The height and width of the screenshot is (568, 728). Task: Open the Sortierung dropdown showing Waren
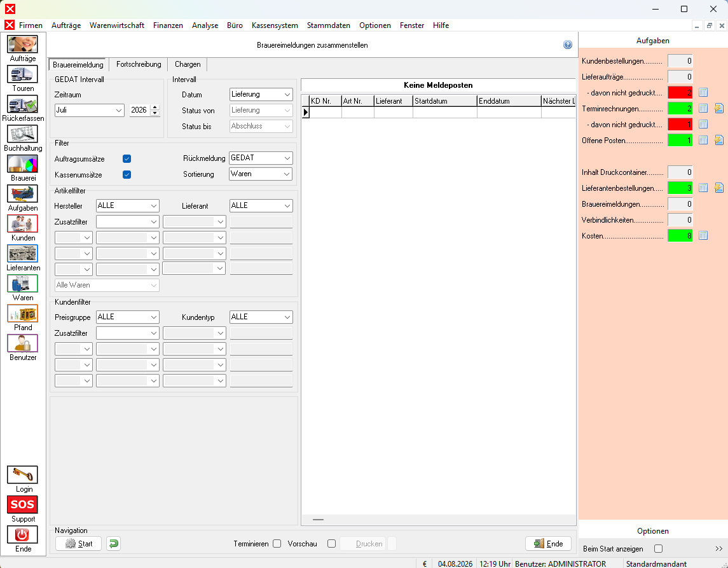[x=261, y=174]
